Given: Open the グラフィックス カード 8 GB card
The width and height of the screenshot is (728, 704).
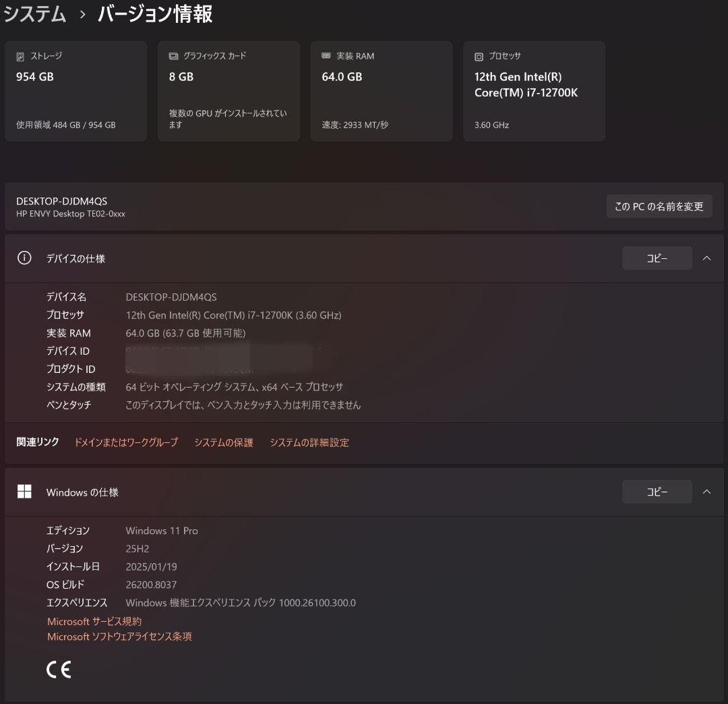Looking at the screenshot, I should coord(229,91).
